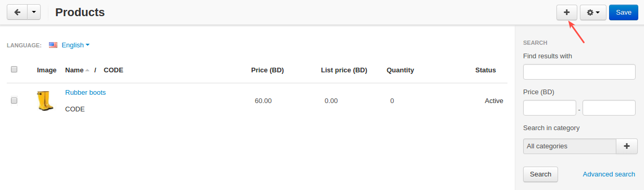Open the dropdown next to back arrow
This screenshot has width=644, height=190.
33,12
